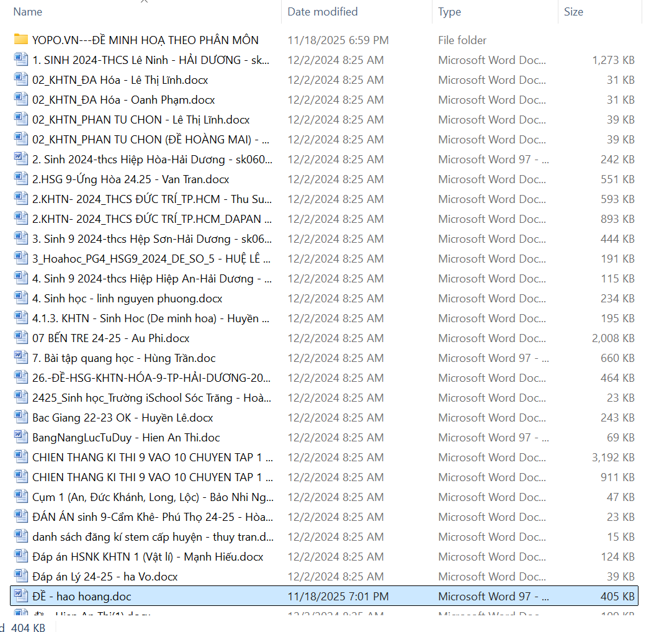Click Word icon of 1. SINH 2024-THCS Lê Ninh

[21, 60]
